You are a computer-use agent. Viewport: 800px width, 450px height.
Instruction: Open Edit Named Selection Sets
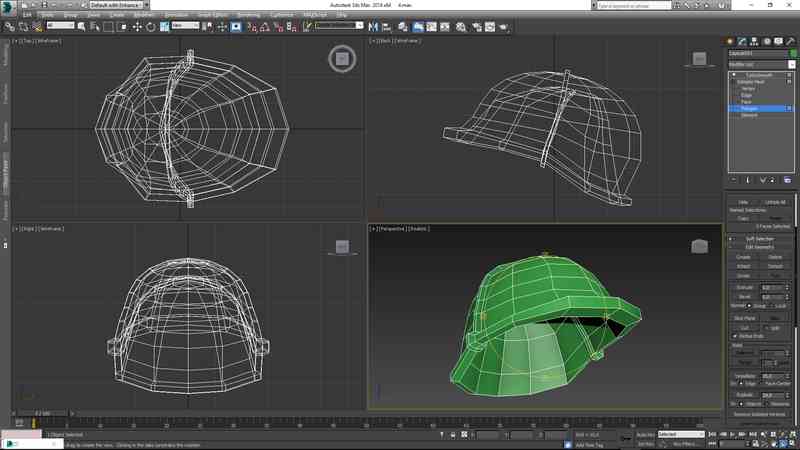pos(307,27)
